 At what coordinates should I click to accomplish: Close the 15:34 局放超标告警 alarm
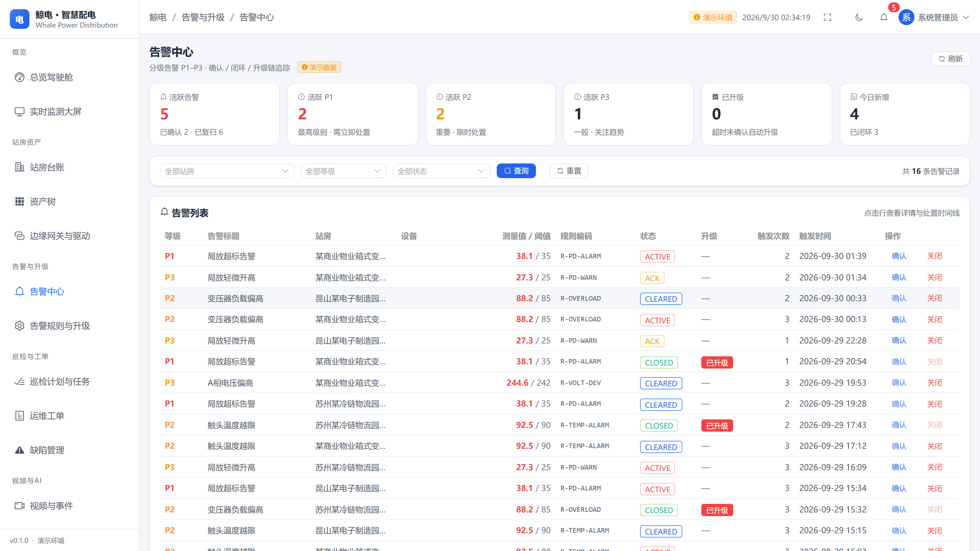(934, 488)
